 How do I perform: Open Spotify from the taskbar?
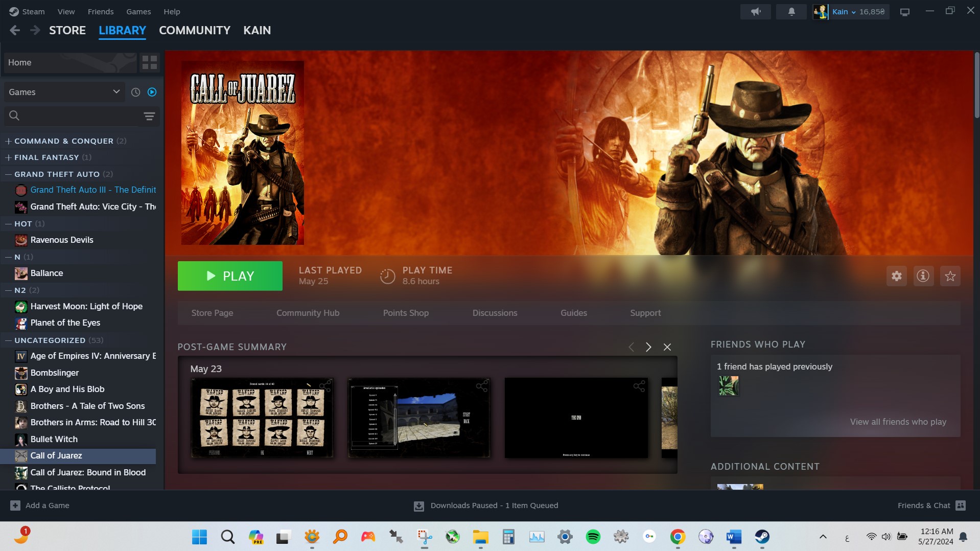point(593,537)
